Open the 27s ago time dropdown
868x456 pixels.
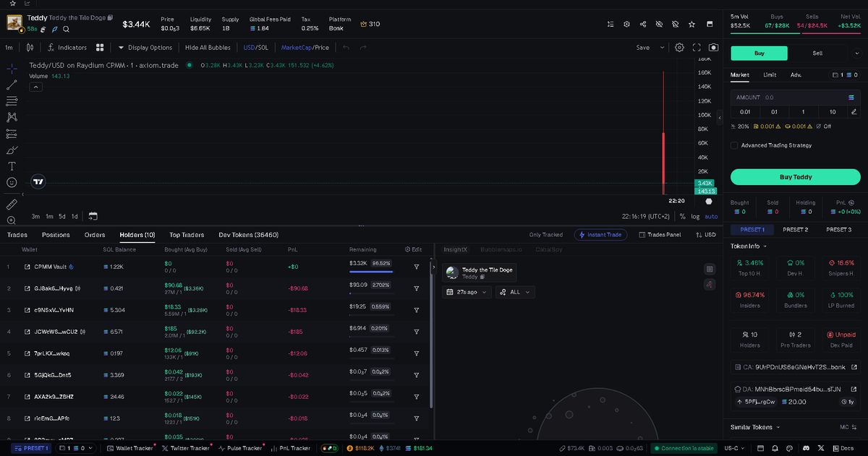[x=467, y=292]
